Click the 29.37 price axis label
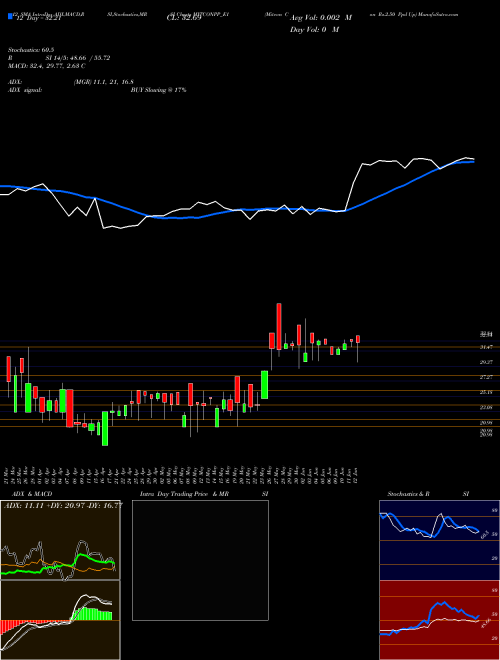Viewport: 500px width, 660px height. [x=487, y=362]
